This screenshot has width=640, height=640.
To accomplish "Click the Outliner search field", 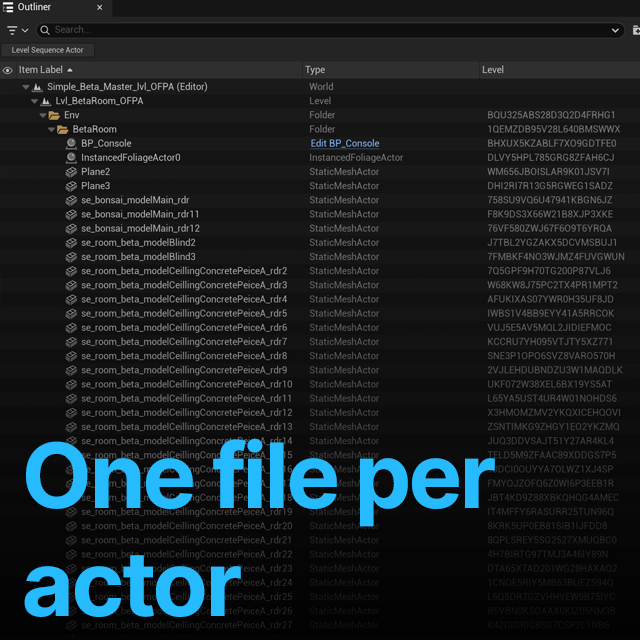I will click(x=330, y=30).
